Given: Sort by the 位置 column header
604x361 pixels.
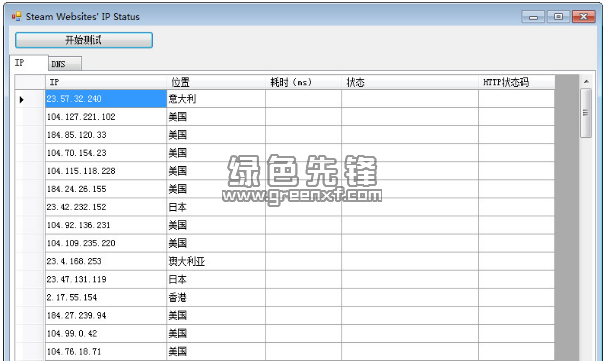Looking at the screenshot, I should click(216, 82).
